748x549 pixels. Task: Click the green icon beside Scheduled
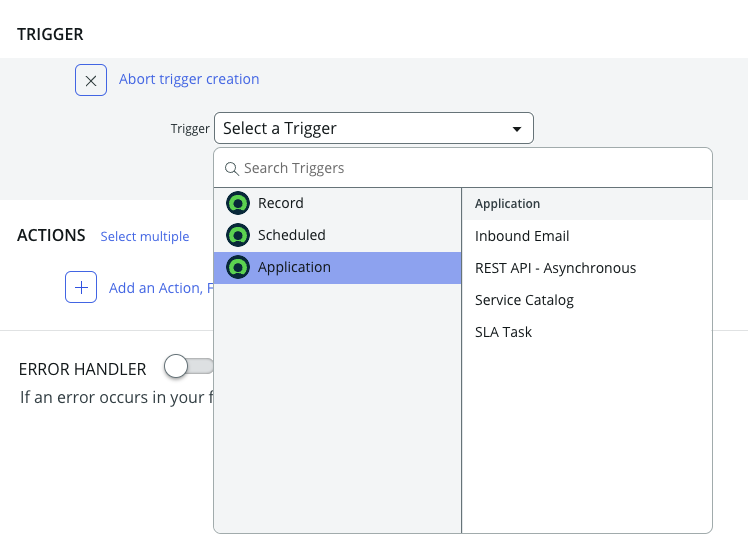238,235
